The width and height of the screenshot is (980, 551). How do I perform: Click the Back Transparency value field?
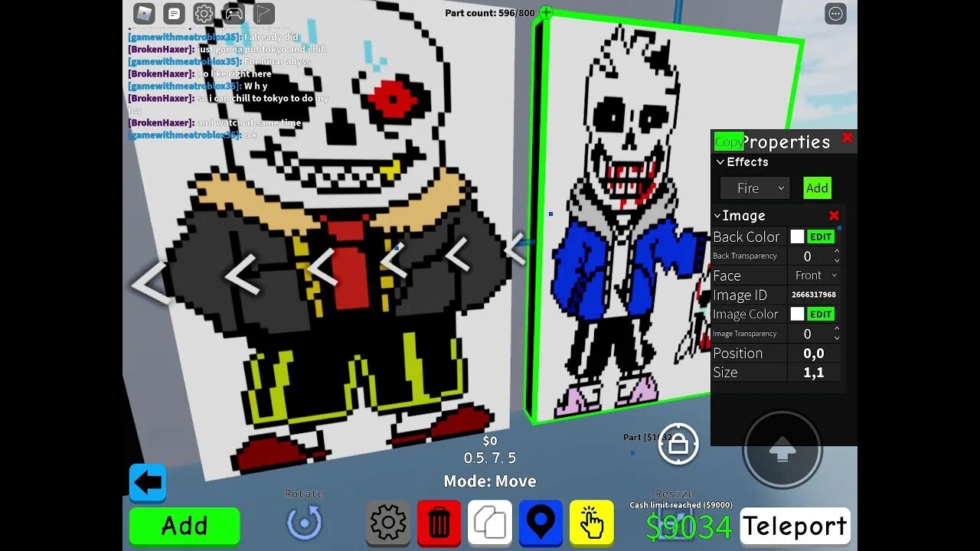(808, 256)
